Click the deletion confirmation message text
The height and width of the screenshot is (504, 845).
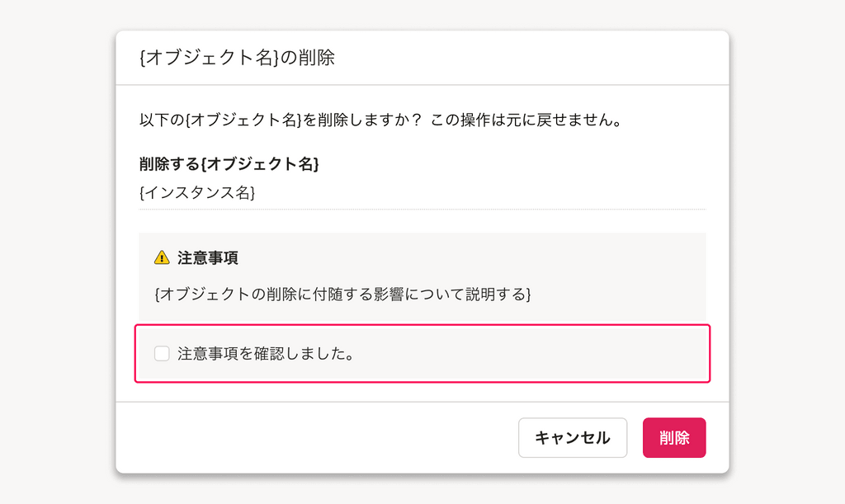coord(381,118)
